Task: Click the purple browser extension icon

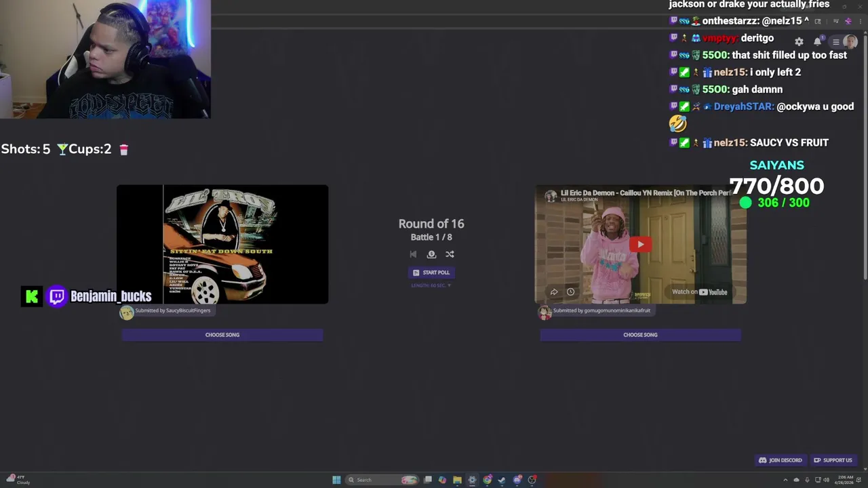Action: [x=848, y=21]
